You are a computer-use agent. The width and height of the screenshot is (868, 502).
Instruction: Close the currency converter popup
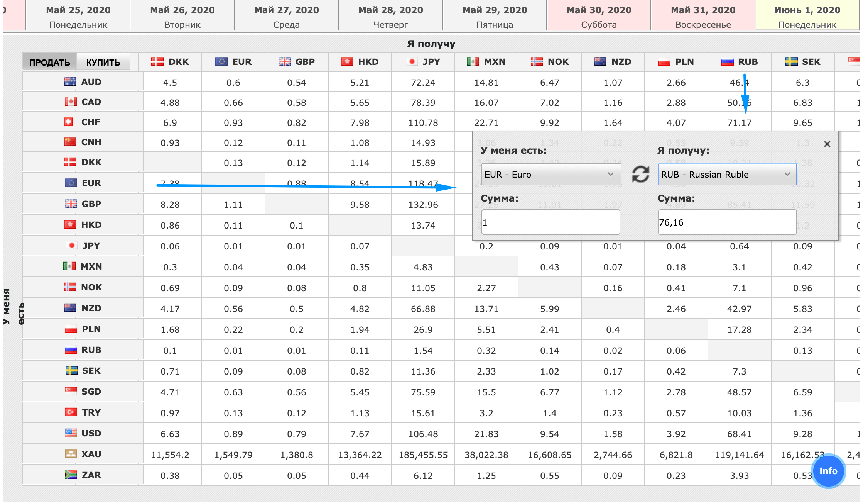point(827,144)
